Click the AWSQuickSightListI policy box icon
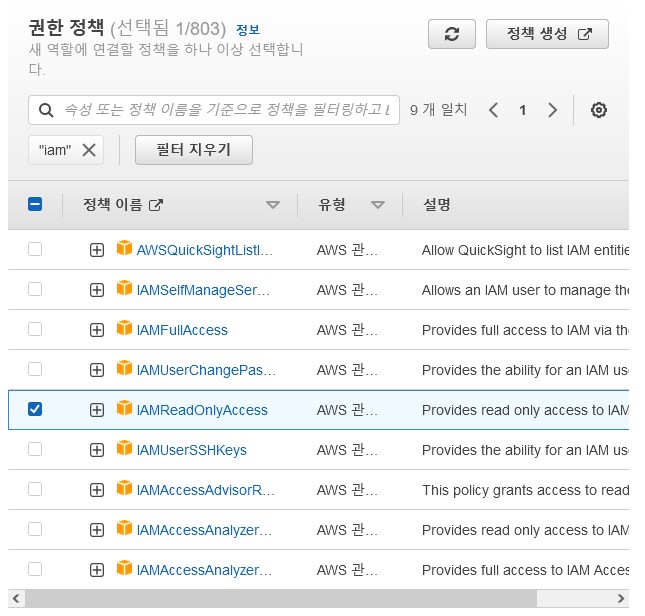The height and width of the screenshot is (616, 645). click(x=124, y=248)
